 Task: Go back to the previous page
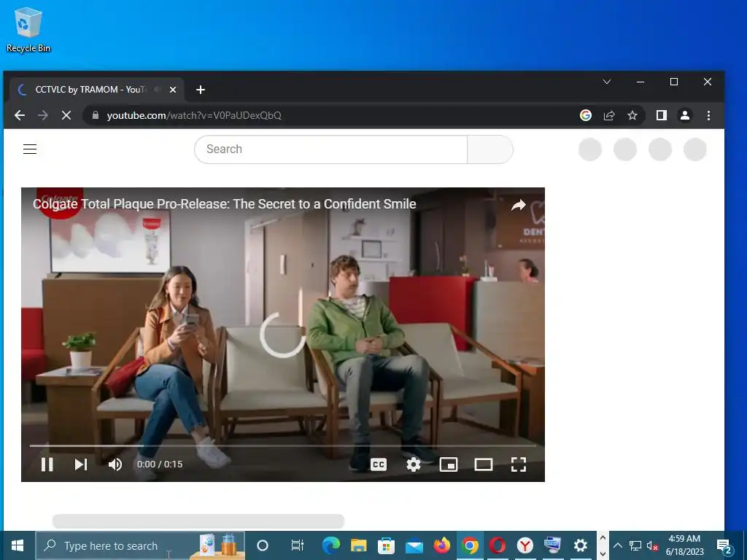(20, 115)
